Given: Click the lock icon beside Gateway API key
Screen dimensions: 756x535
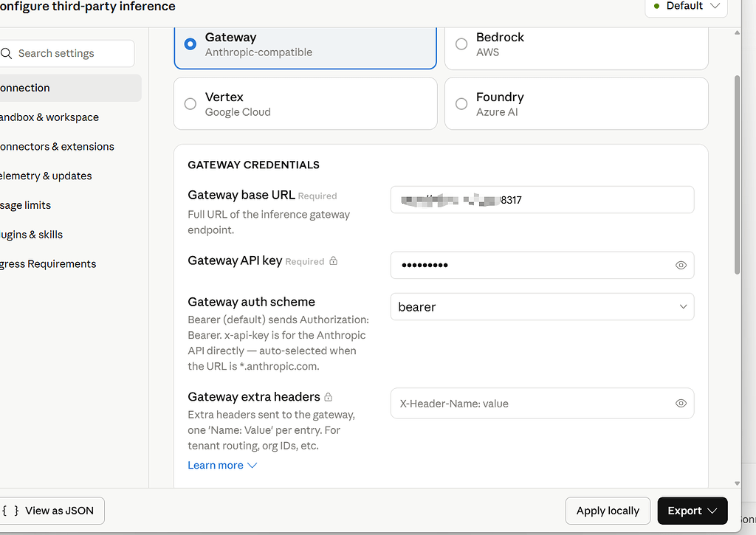Looking at the screenshot, I should coord(333,260).
